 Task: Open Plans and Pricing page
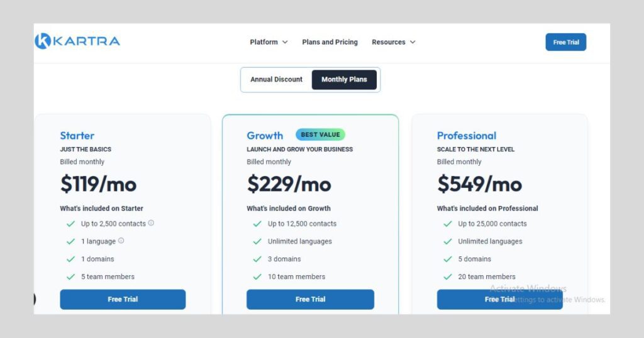coord(330,42)
